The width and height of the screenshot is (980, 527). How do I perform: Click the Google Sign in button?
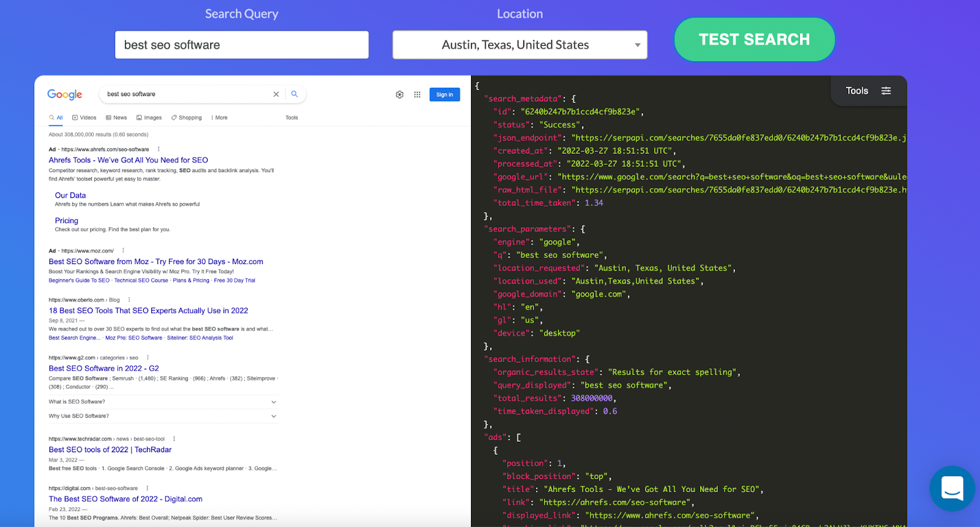point(445,94)
